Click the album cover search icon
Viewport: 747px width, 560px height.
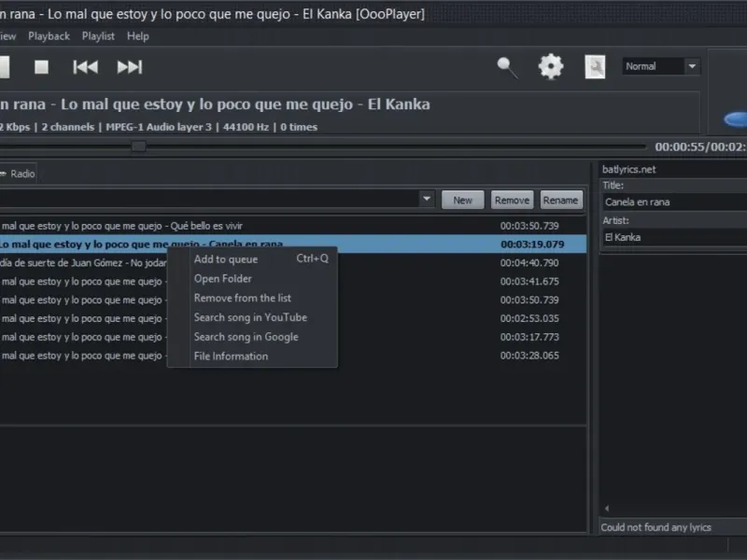(595, 66)
